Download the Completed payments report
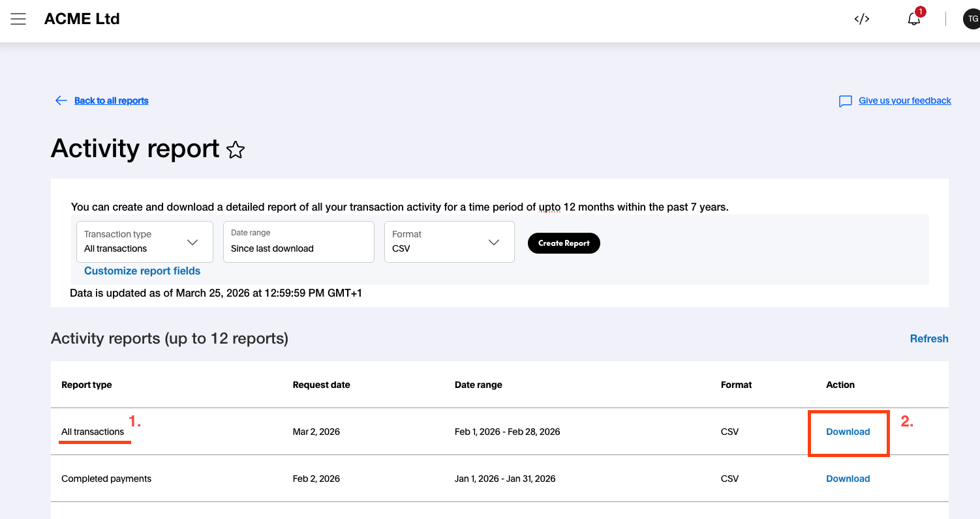 click(848, 479)
